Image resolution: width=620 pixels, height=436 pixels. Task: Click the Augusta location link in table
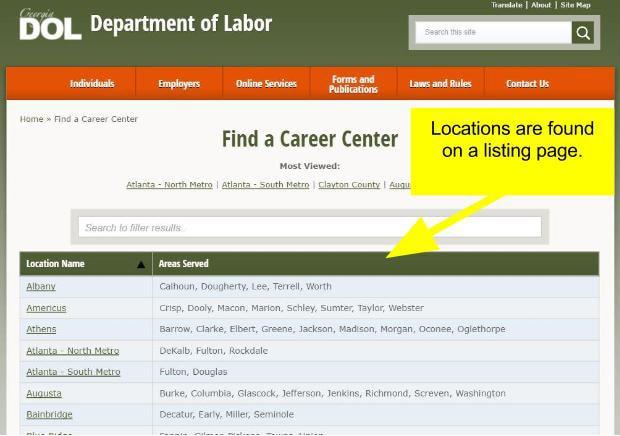[x=44, y=393]
